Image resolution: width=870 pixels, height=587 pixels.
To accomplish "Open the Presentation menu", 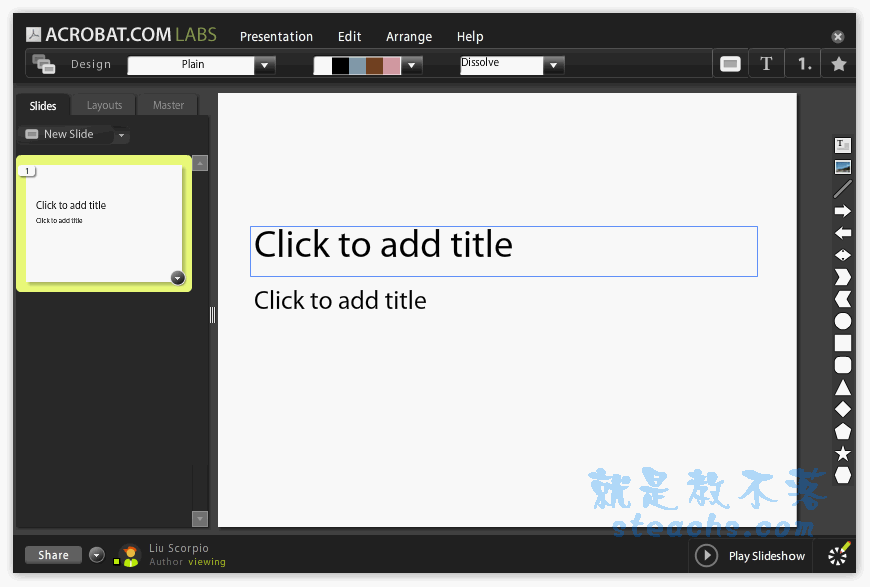I will tap(276, 37).
